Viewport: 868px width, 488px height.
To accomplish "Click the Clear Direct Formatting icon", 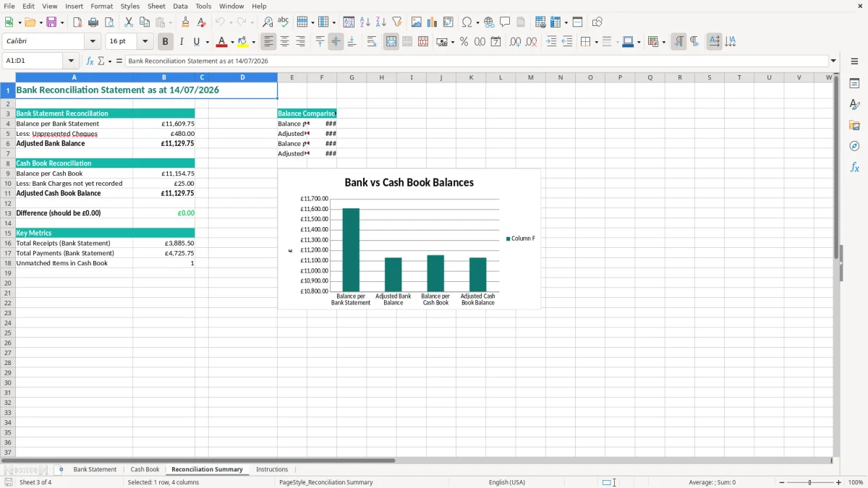I will 201,22.
